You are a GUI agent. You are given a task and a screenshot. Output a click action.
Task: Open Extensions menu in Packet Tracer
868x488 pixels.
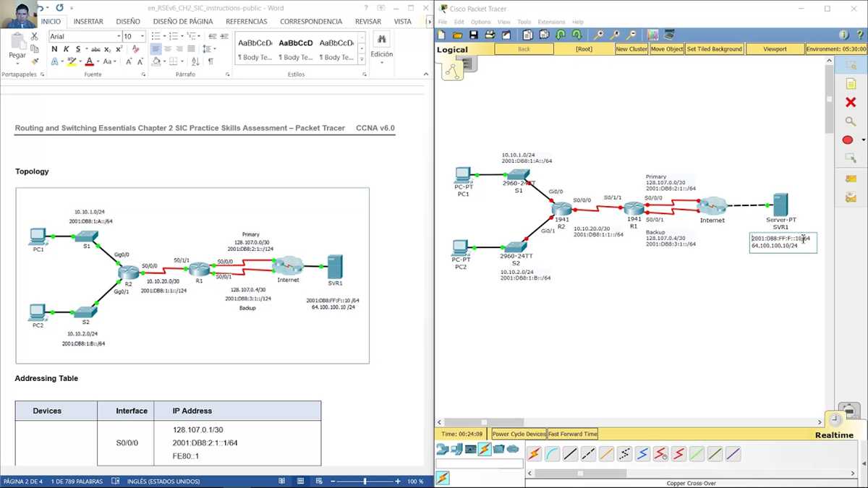(x=551, y=22)
